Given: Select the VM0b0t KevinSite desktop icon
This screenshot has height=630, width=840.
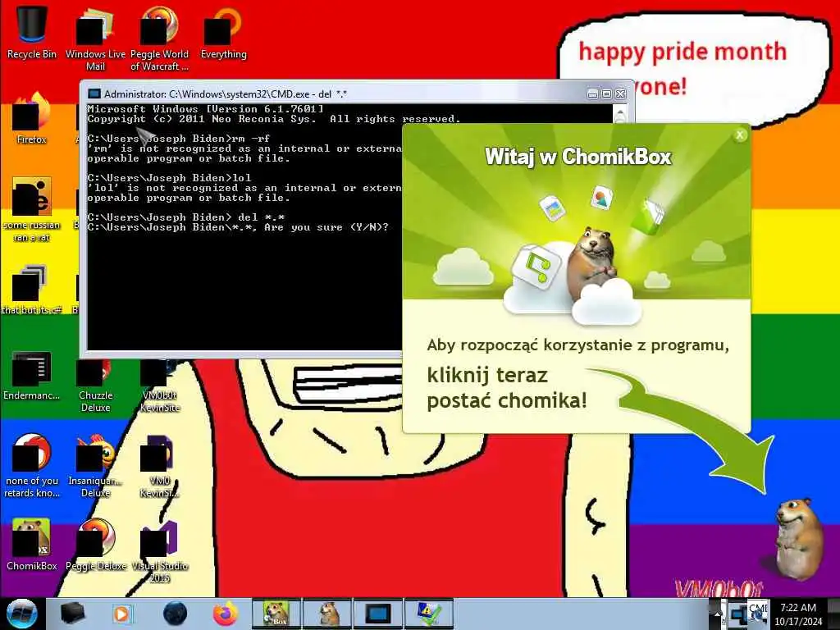Looking at the screenshot, I should tap(159, 385).
